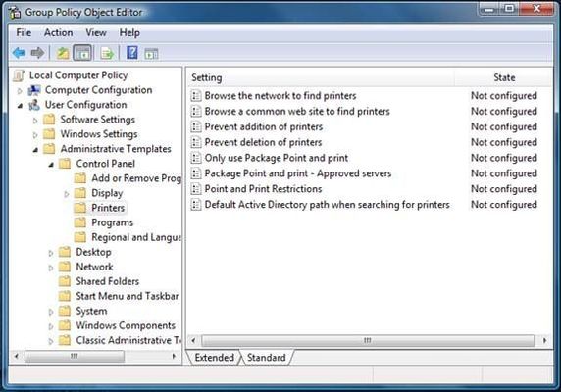
Task: Click the Up one level folder icon
Action: [63, 53]
